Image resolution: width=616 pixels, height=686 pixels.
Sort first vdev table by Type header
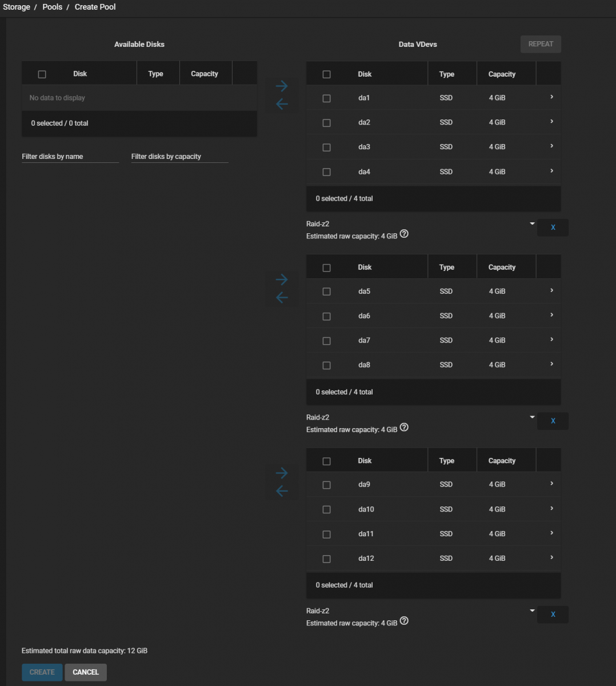pos(447,74)
